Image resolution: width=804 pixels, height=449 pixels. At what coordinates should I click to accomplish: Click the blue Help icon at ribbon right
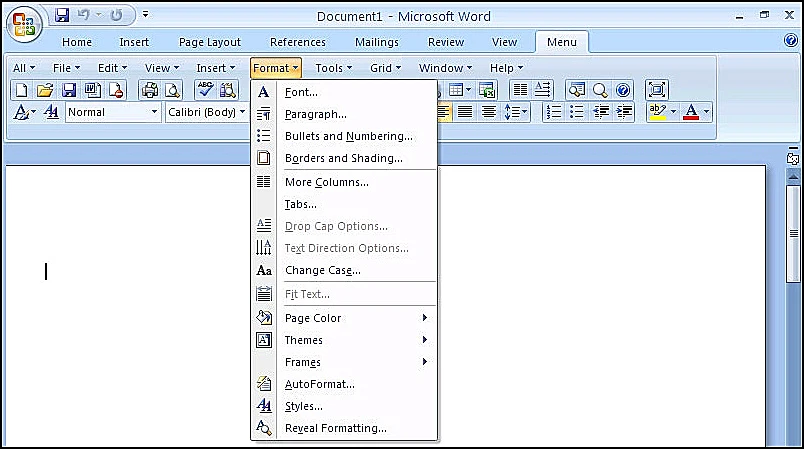791,40
